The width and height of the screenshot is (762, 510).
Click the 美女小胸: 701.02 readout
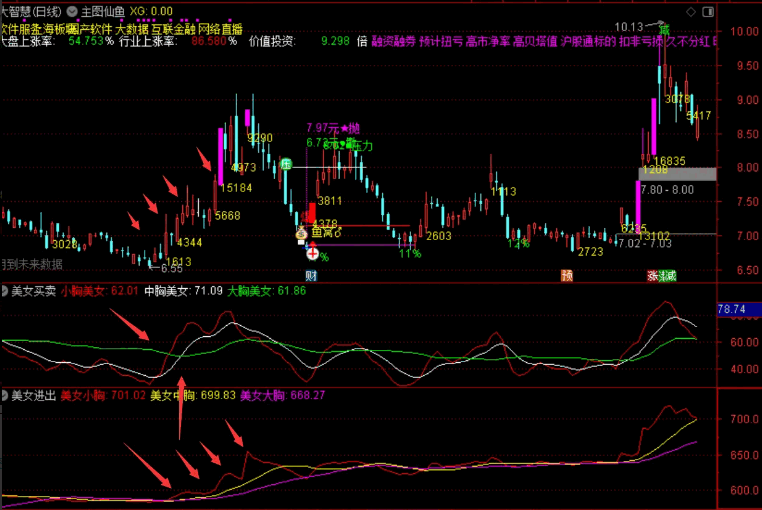click(103, 395)
